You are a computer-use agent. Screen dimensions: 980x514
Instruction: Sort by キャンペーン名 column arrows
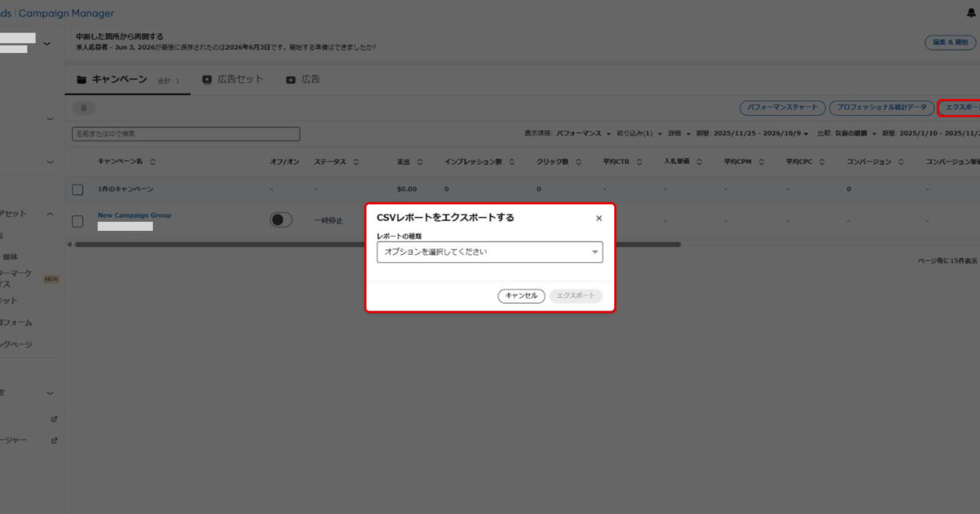point(153,162)
